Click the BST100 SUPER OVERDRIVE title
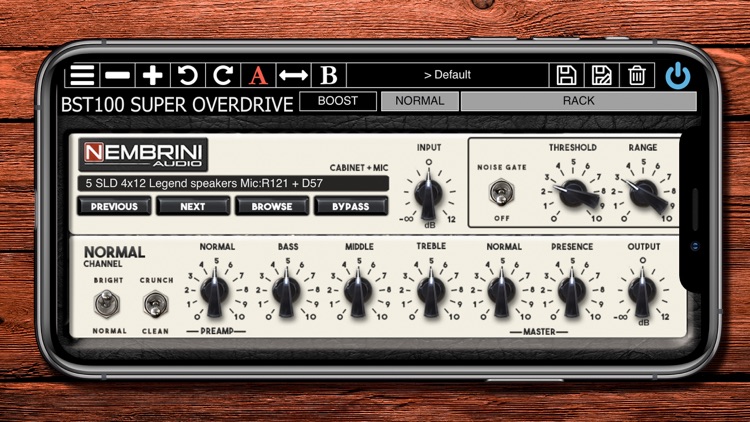The image size is (750, 422). [x=177, y=104]
